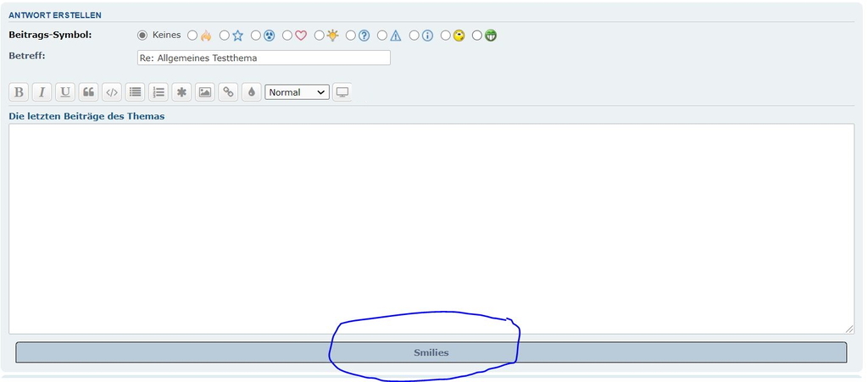The image size is (868, 382).
Task: Choose the yellow smiley post symbol radio button
Action: [446, 36]
